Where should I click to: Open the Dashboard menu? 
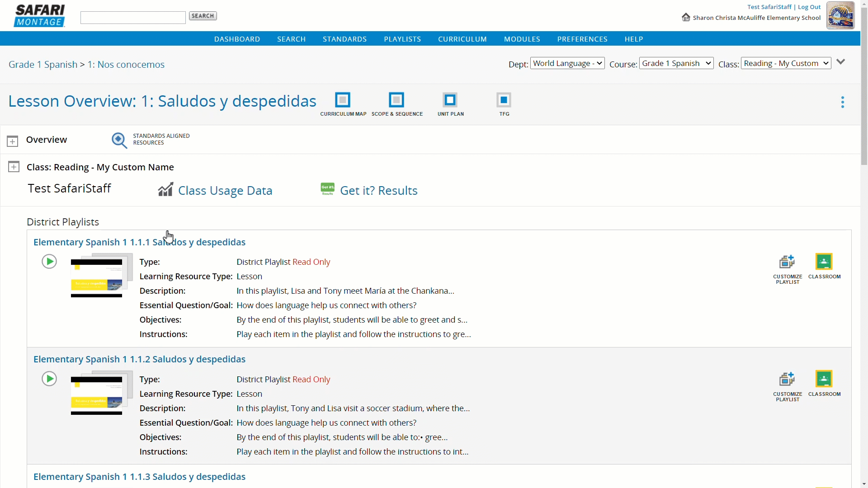[237, 39]
